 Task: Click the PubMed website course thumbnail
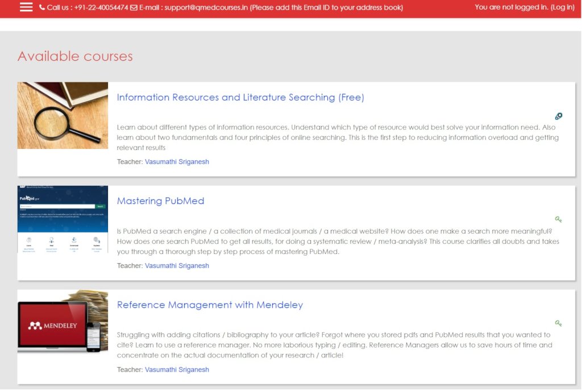pos(63,219)
